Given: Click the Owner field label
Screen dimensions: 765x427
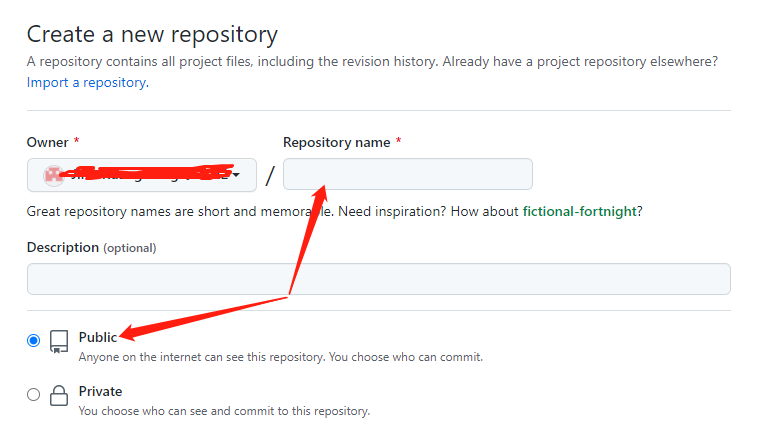Looking at the screenshot, I should tap(47, 143).
